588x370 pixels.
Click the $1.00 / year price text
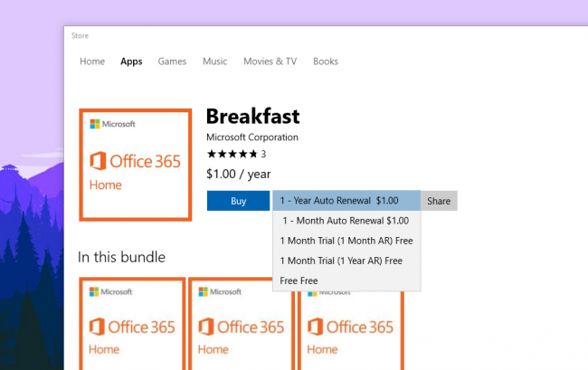(239, 174)
